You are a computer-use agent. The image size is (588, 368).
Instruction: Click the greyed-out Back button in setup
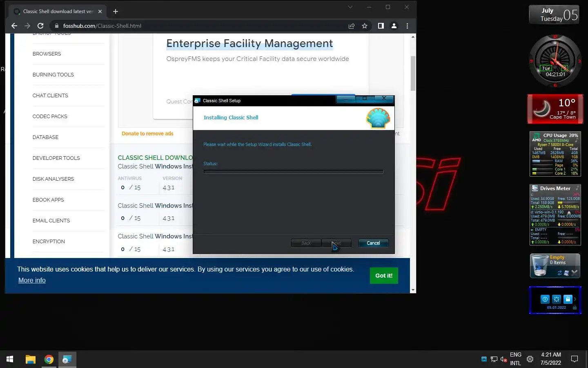click(x=306, y=243)
